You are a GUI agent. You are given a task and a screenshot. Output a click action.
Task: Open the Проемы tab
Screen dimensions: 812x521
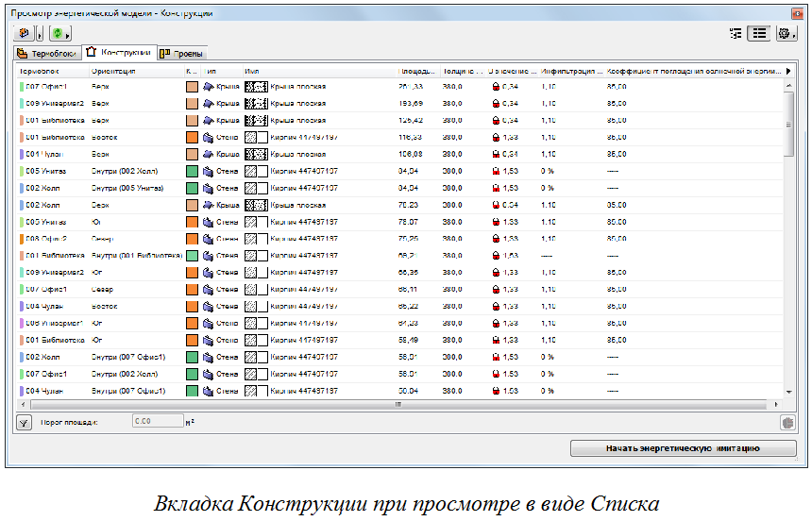(182, 54)
